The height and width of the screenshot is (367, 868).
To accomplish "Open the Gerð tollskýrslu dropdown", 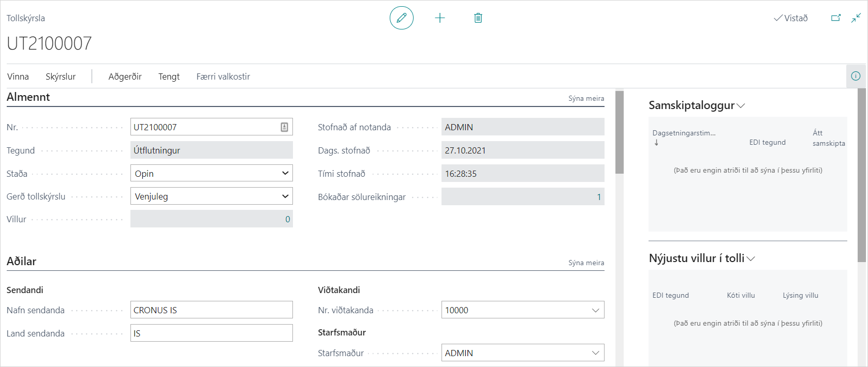I will click(x=285, y=196).
